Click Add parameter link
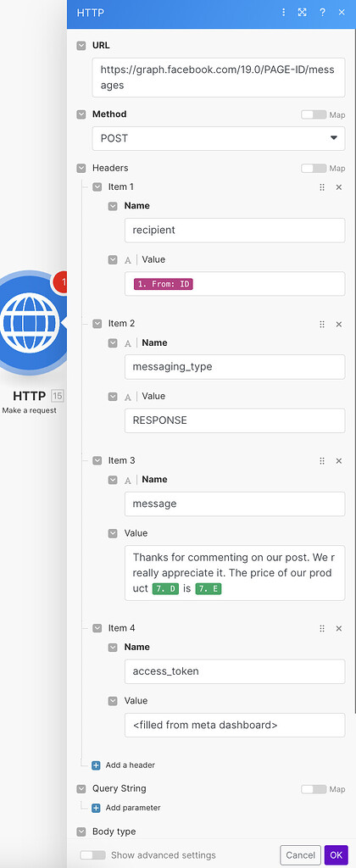The image size is (356, 868). click(x=133, y=808)
